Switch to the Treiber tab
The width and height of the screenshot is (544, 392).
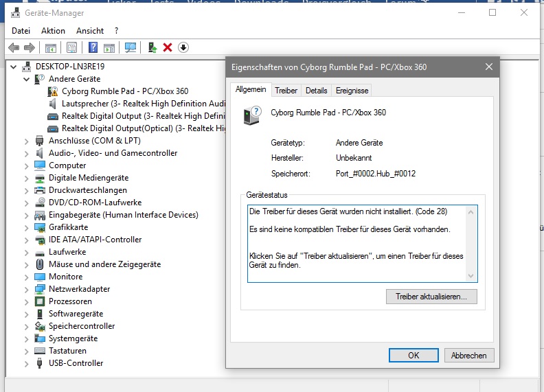286,91
